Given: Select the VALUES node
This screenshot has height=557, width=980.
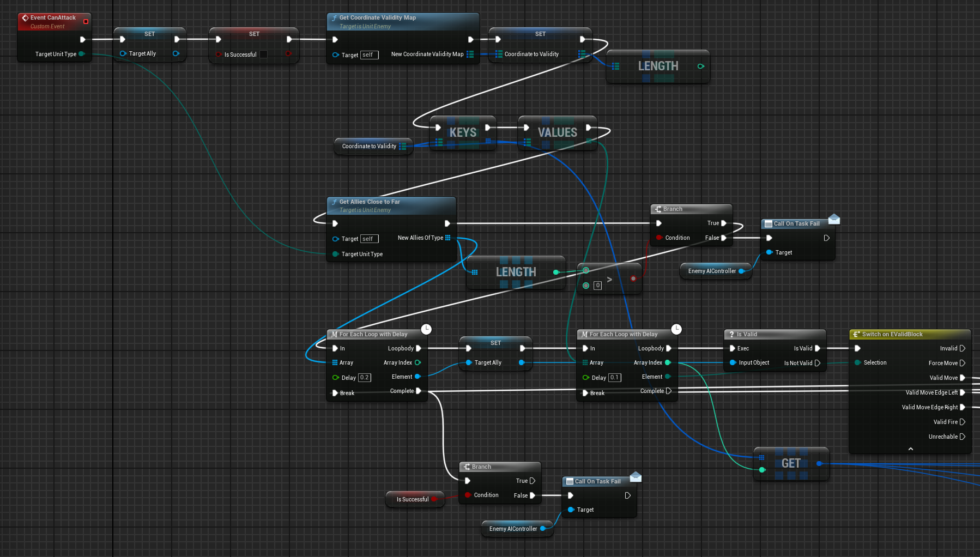Looking at the screenshot, I should [557, 133].
